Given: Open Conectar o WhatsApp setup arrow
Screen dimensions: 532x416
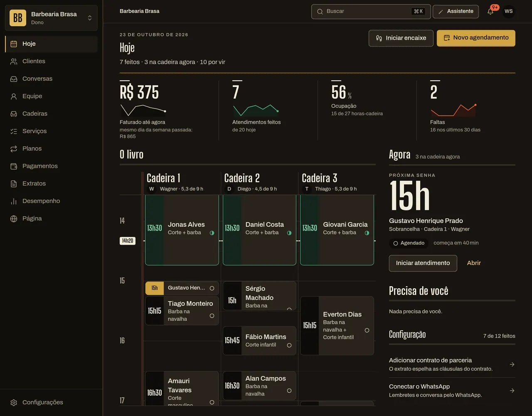Looking at the screenshot, I should click(512, 391).
